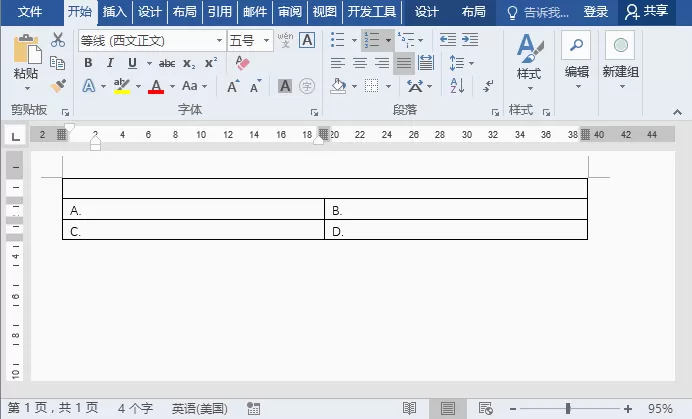Click inside the table cell labeled B.
Viewport: 692px width, 419px height.
(x=456, y=209)
